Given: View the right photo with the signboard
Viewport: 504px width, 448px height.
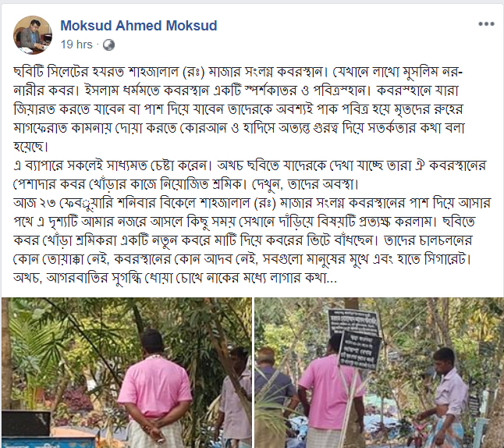Looking at the screenshot, I should click(379, 373).
